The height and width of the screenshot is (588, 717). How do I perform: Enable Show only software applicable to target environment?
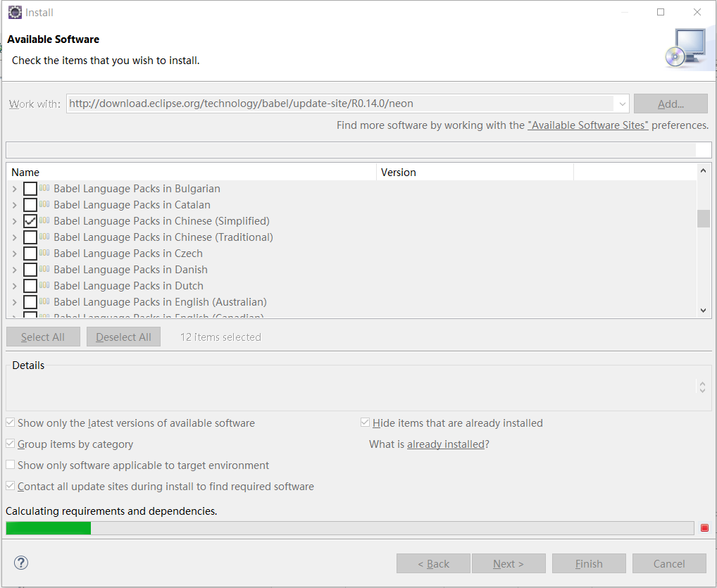pos(11,465)
